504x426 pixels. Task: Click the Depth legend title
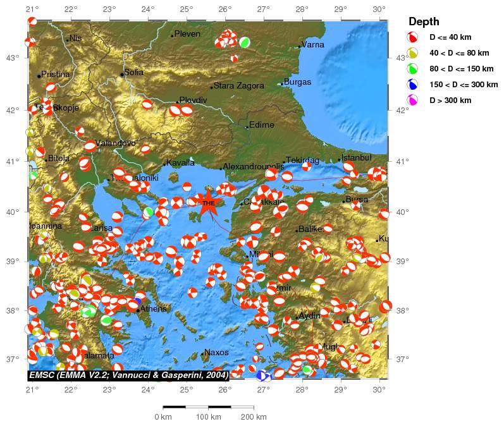424,21
